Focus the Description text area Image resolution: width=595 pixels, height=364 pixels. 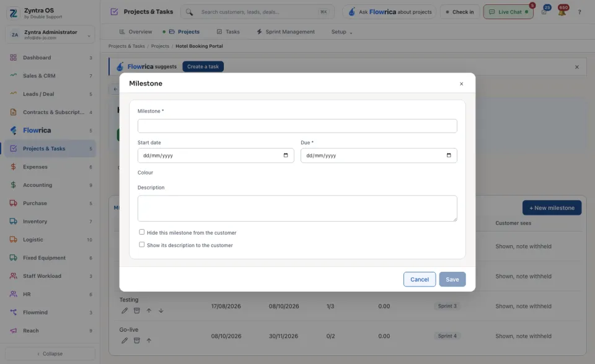coord(297,208)
